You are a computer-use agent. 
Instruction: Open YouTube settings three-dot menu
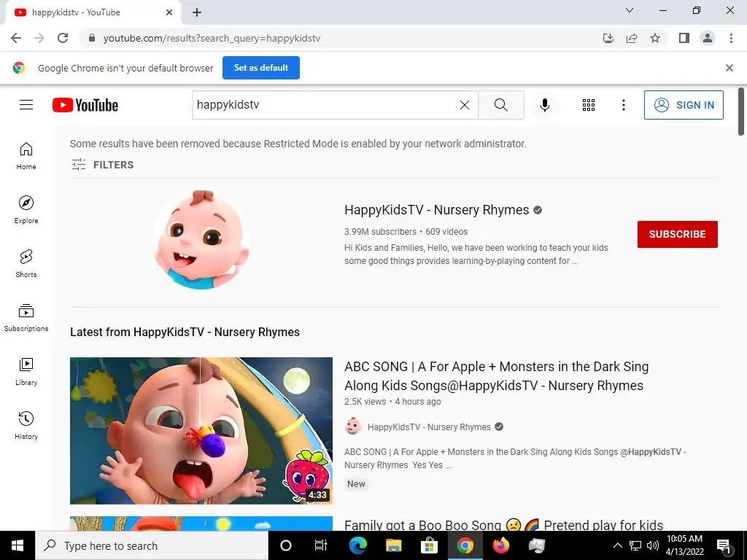coord(623,105)
